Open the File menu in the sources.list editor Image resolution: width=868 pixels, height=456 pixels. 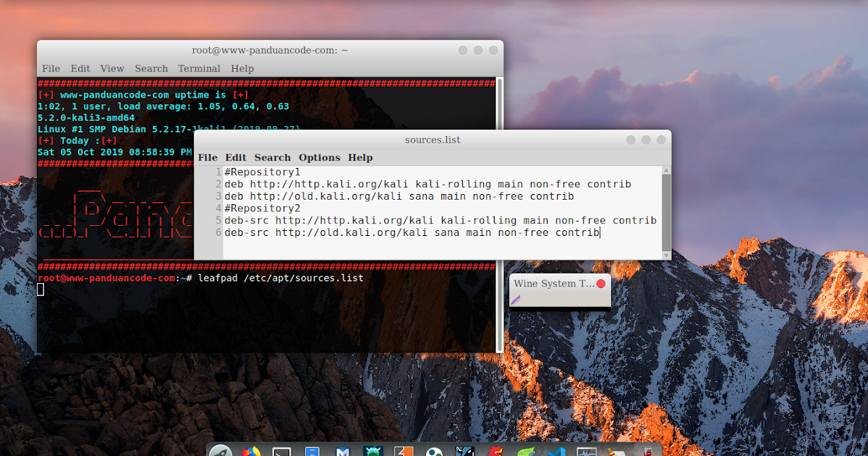pos(208,158)
